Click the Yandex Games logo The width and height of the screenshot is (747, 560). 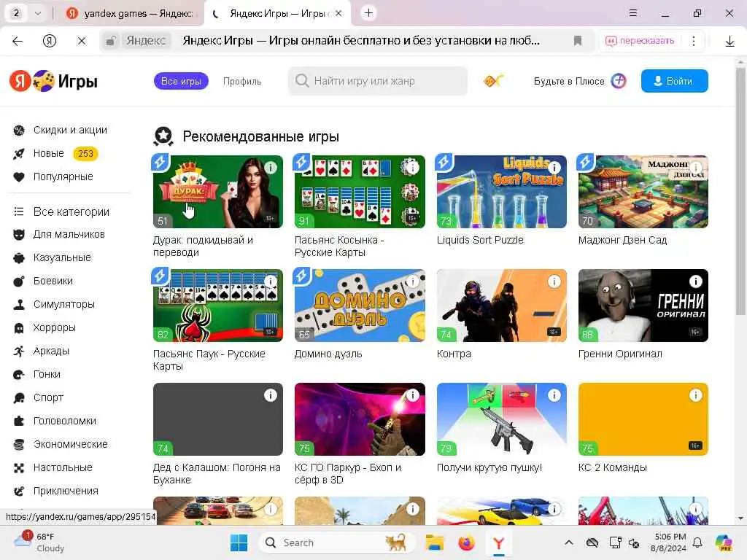[x=53, y=81]
